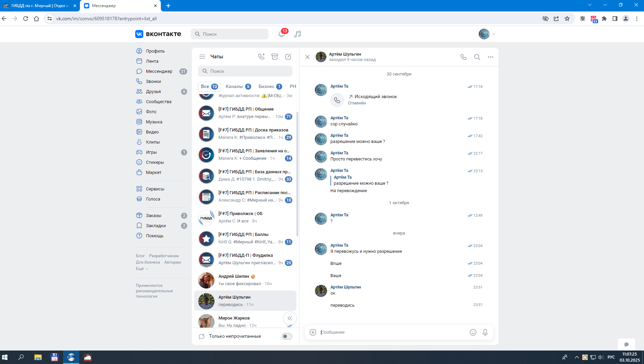Click in the top VK search field
The height and width of the screenshot is (364, 644).
230,34
